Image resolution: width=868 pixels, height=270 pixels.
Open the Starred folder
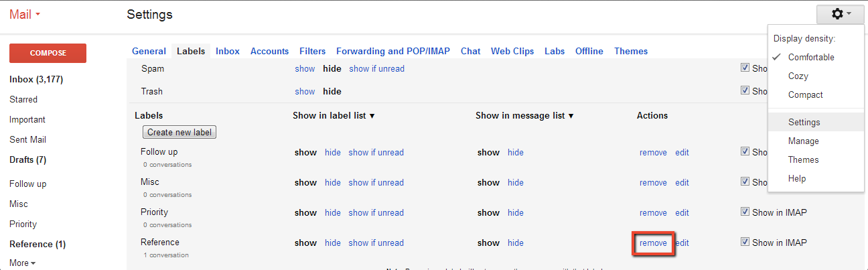(x=23, y=99)
